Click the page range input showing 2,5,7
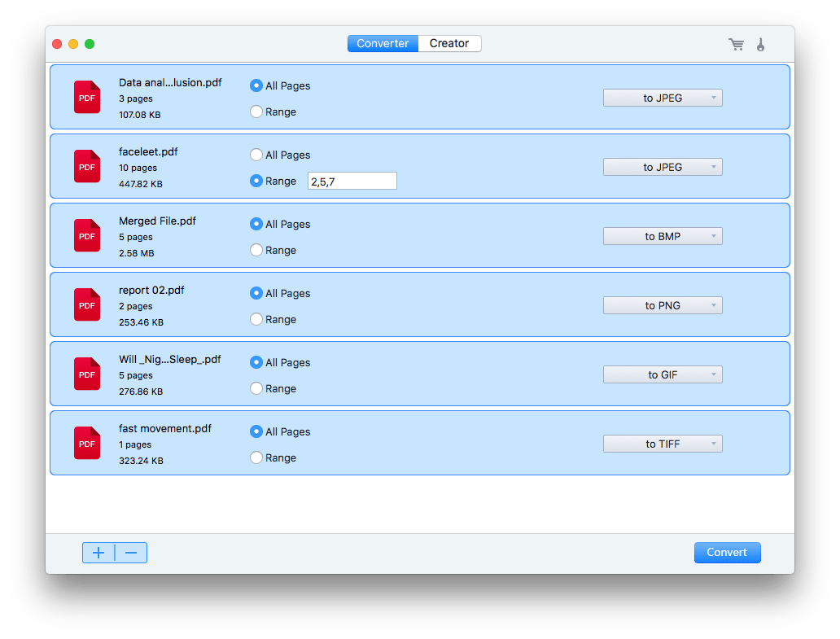 pos(352,181)
